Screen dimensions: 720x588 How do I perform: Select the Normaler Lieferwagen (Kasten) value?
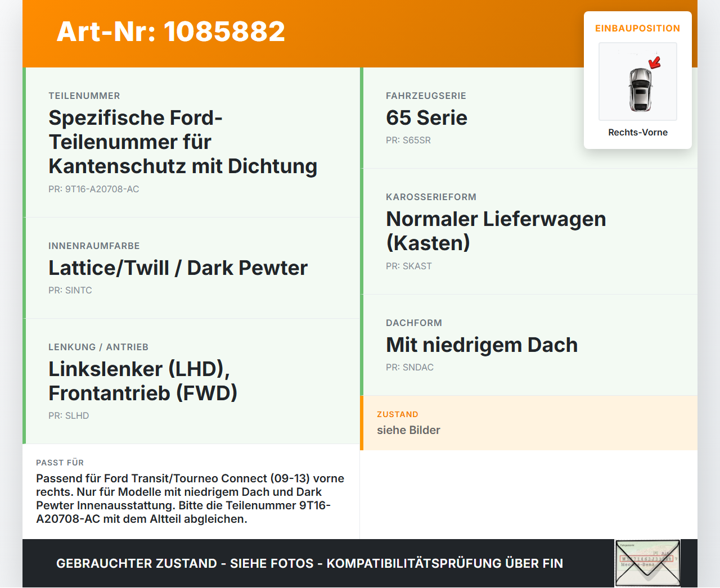point(496,231)
